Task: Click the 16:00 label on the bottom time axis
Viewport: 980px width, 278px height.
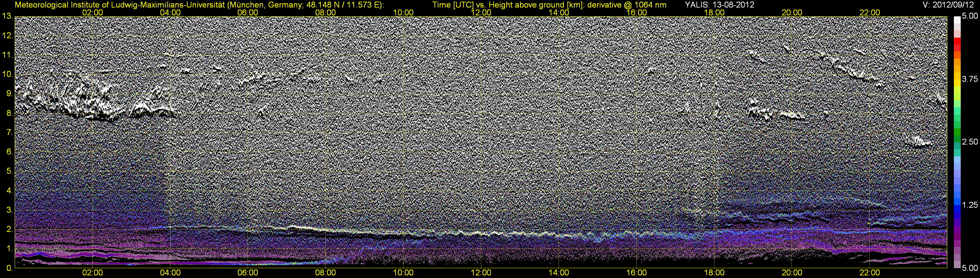Action: coord(636,273)
